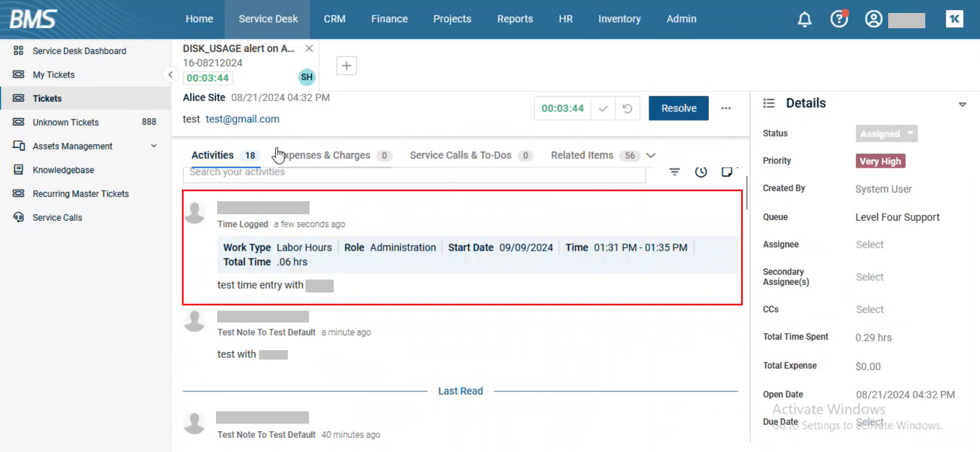
Task: Confirm timer with checkmark icon
Action: (x=603, y=108)
